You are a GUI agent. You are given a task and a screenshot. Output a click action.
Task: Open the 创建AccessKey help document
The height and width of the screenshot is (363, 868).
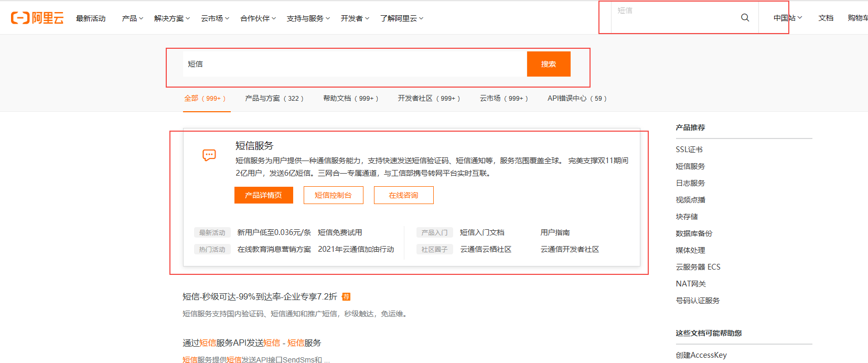coord(701,355)
